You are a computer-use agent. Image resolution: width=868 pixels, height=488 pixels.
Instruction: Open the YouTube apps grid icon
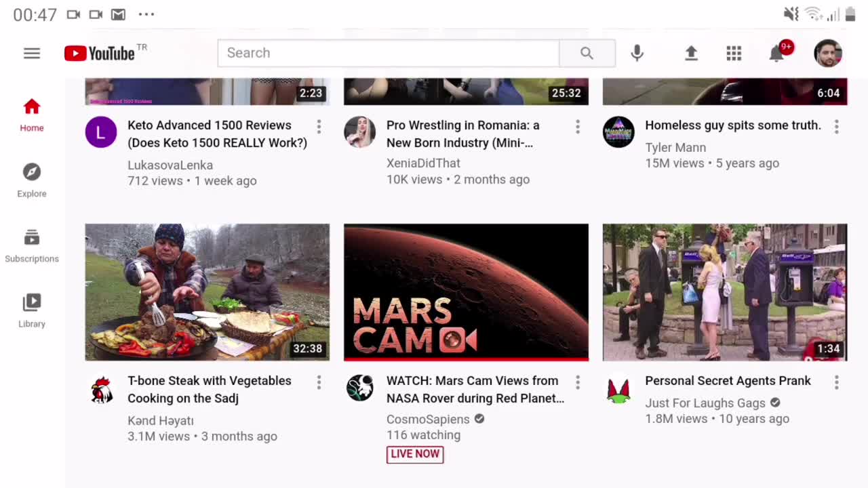[734, 53]
